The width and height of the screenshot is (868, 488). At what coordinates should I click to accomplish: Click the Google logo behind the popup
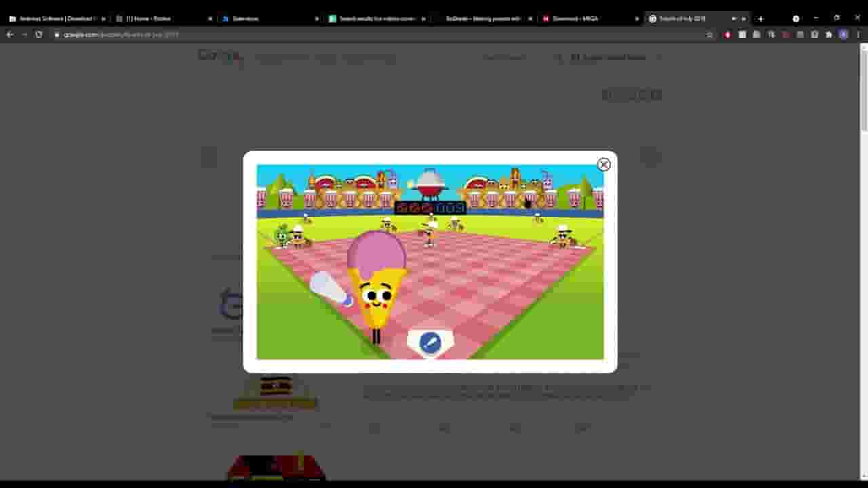point(219,56)
